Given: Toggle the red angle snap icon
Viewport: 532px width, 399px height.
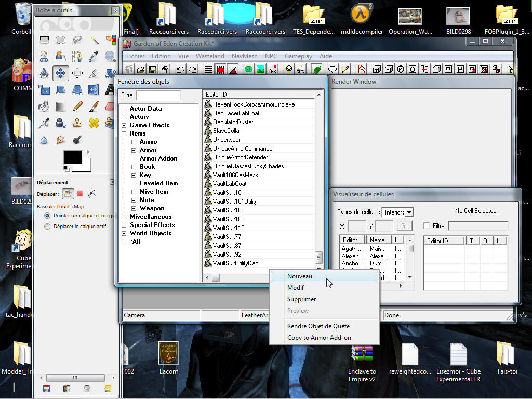Looking at the screenshot, I should (x=233, y=70).
